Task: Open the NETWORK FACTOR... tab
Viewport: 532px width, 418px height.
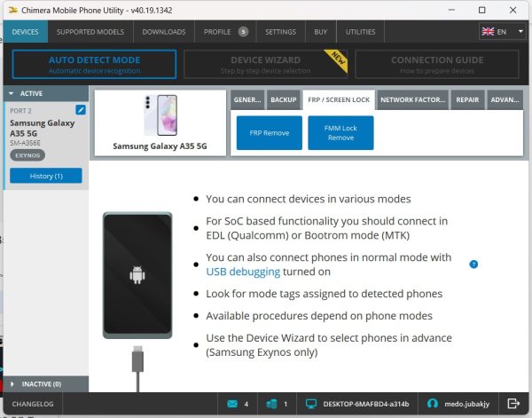Action: (413, 99)
